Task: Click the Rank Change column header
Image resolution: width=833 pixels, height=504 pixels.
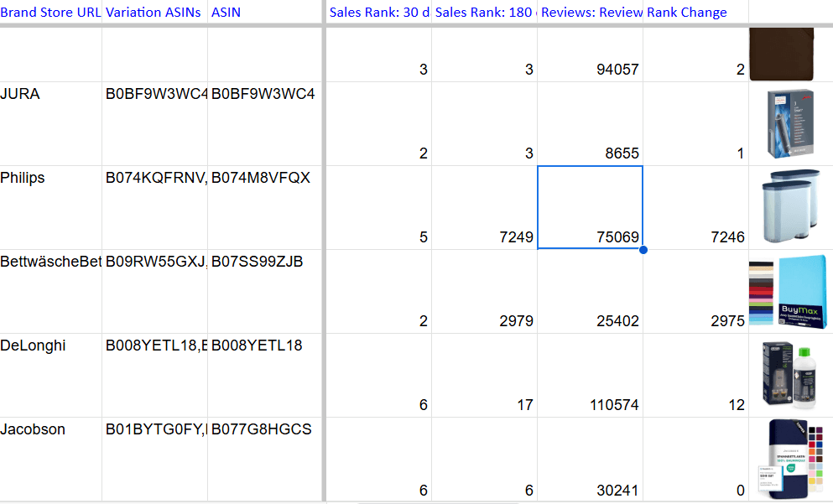Action: coord(695,13)
